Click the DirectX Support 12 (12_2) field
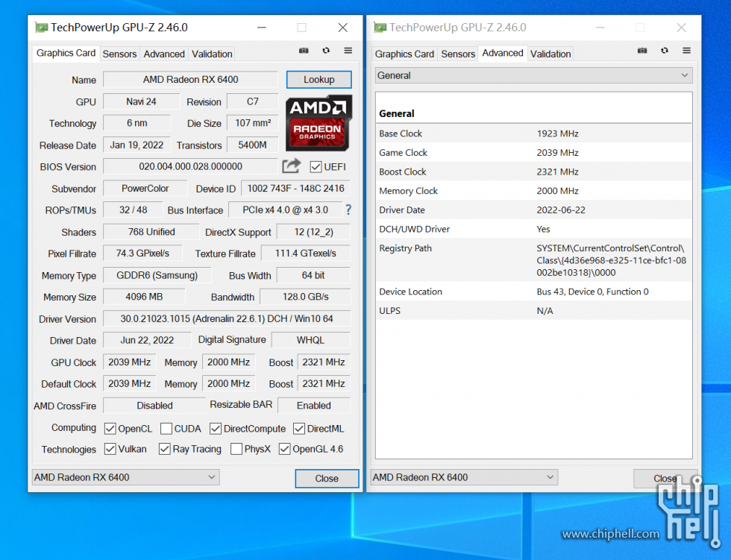This screenshot has width=731, height=560. [313, 232]
